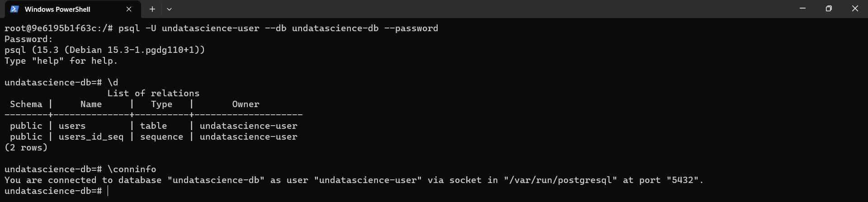This screenshot has height=202, width=868.
Task: Restore down the terminal window
Action: tap(829, 9)
